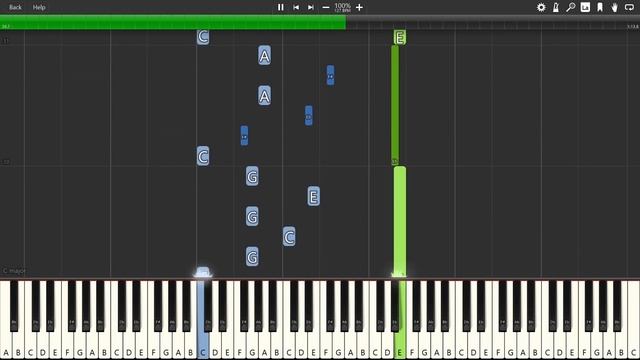Open the hands selection icon
Screen dimensions: 640x360
click(614, 7)
